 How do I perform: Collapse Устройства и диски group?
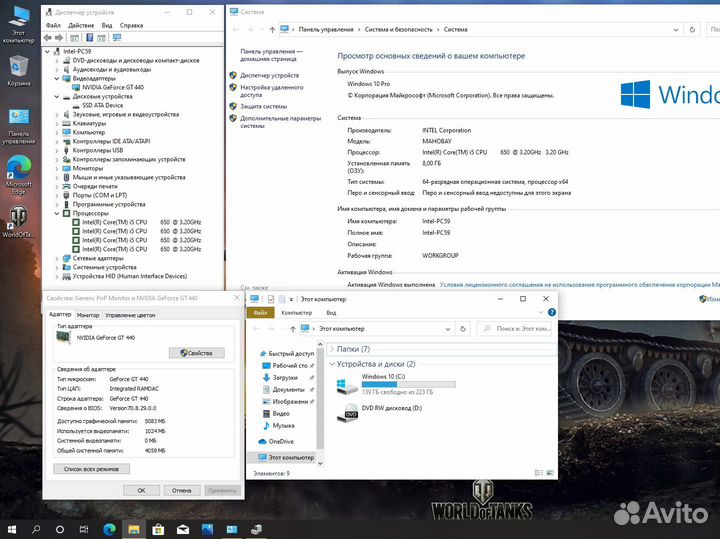click(332, 364)
